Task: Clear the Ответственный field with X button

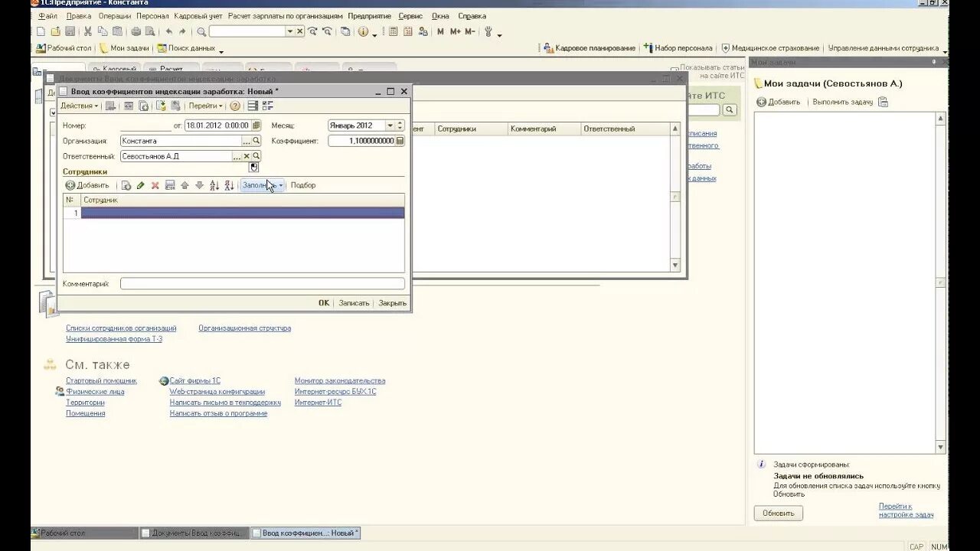Action: [247, 156]
